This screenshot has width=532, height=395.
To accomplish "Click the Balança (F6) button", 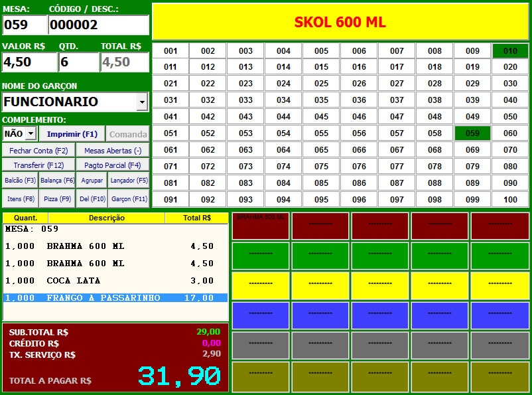I will pyautogui.click(x=56, y=180).
